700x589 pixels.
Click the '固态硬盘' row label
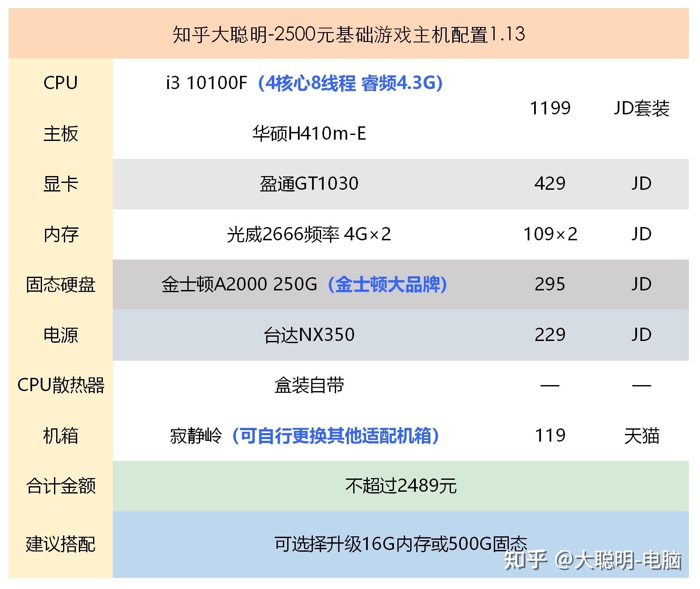(x=60, y=284)
